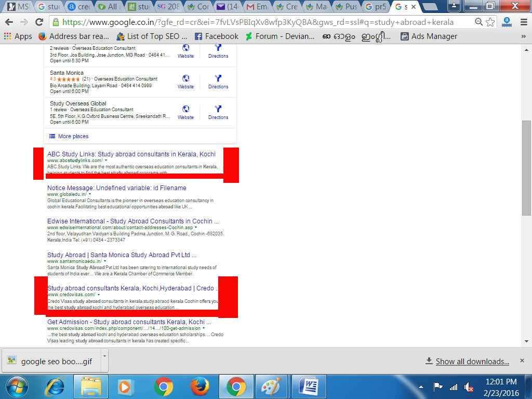Get Directions for first listed consultant

click(x=218, y=51)
